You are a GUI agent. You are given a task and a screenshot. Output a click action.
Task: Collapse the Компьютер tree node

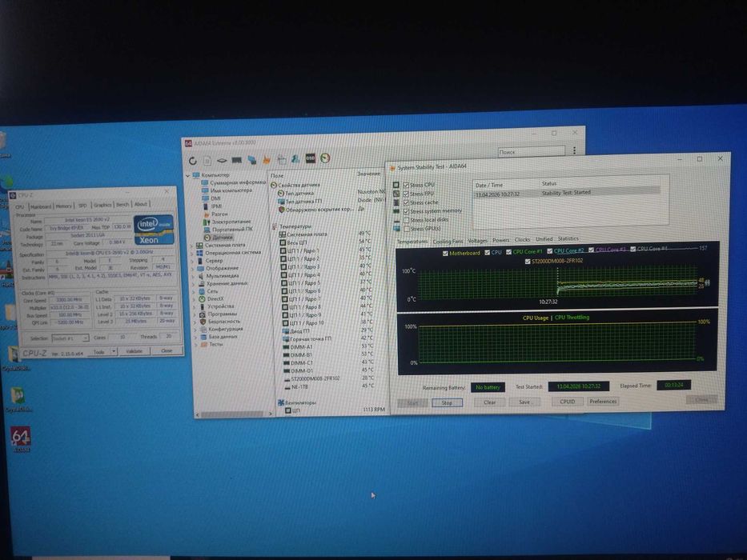click(187, 176)
